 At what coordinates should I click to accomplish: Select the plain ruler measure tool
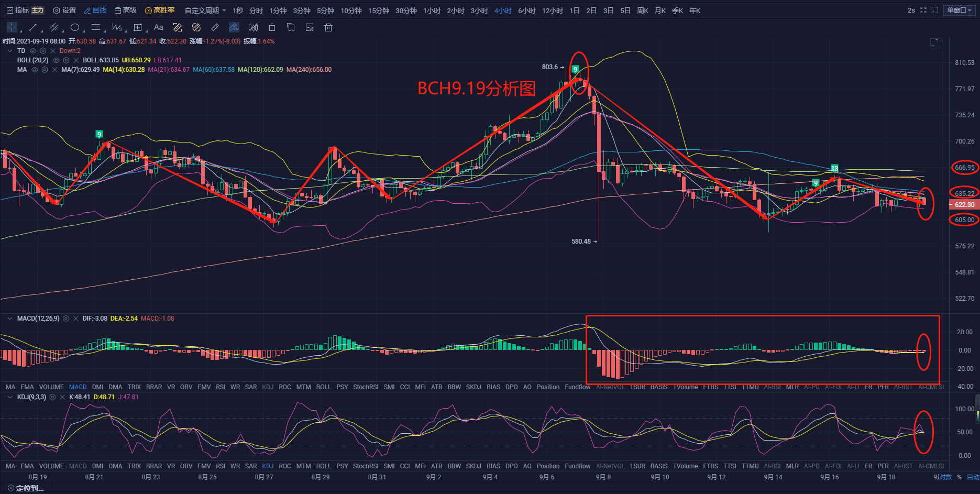click(215, 27)
